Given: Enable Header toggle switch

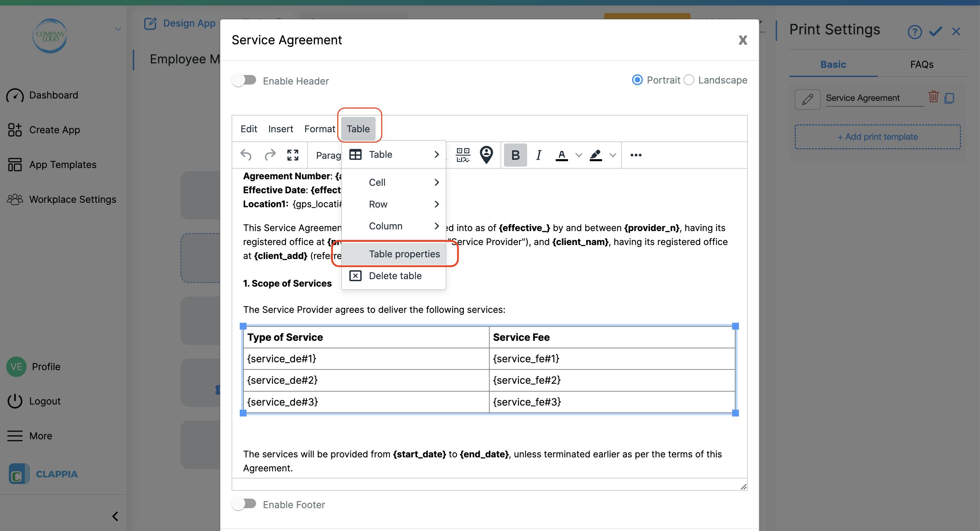Looking at the screenshot, I should 244,80.
